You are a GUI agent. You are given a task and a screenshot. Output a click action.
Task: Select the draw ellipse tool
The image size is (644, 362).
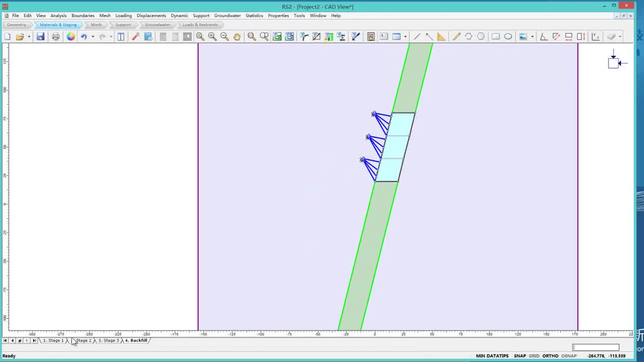point(508,36)
